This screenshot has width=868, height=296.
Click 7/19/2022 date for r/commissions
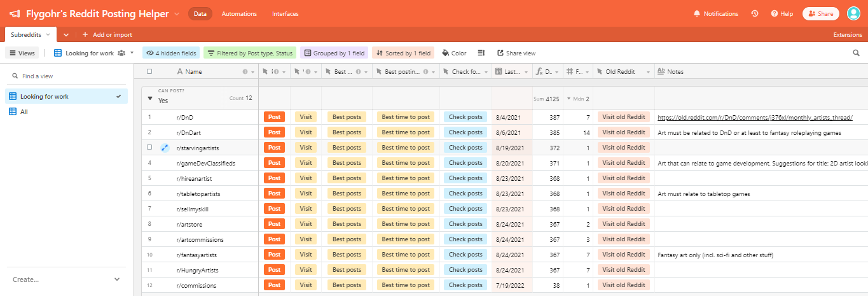pyautogui.click(x=512, y=285)
